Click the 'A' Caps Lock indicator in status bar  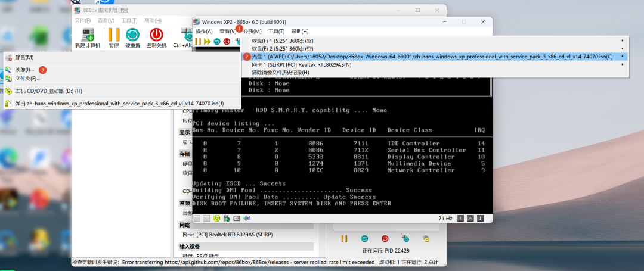470,218
